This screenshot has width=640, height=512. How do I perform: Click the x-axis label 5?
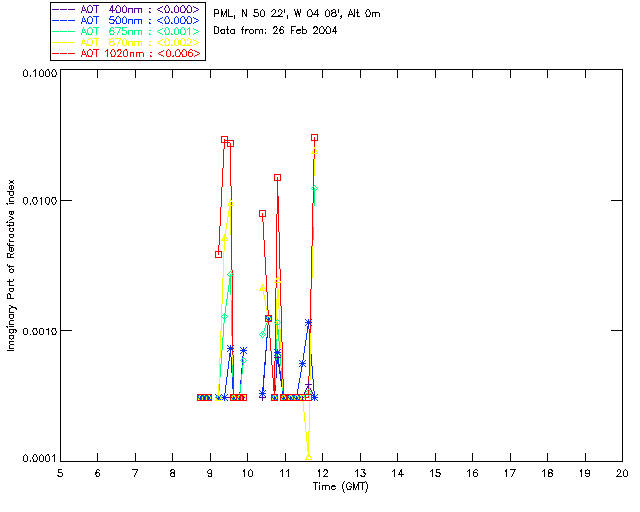tap(60, 473)
